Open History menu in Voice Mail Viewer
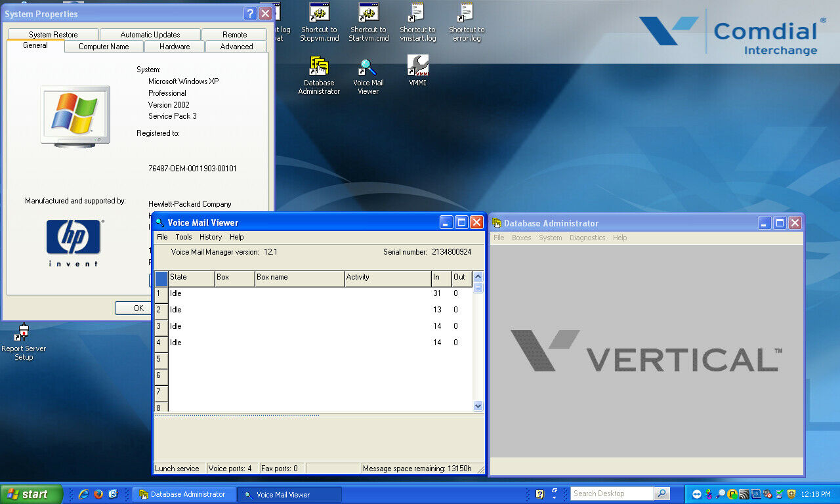840x504 pixels. point(211,237)
